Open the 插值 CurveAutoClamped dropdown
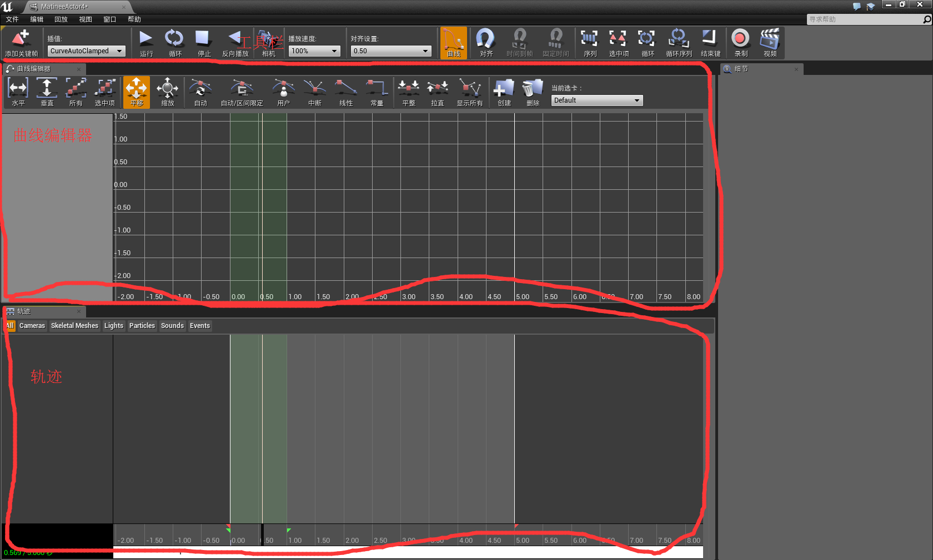The image size is (933, 560). click(x=86, y=51)
